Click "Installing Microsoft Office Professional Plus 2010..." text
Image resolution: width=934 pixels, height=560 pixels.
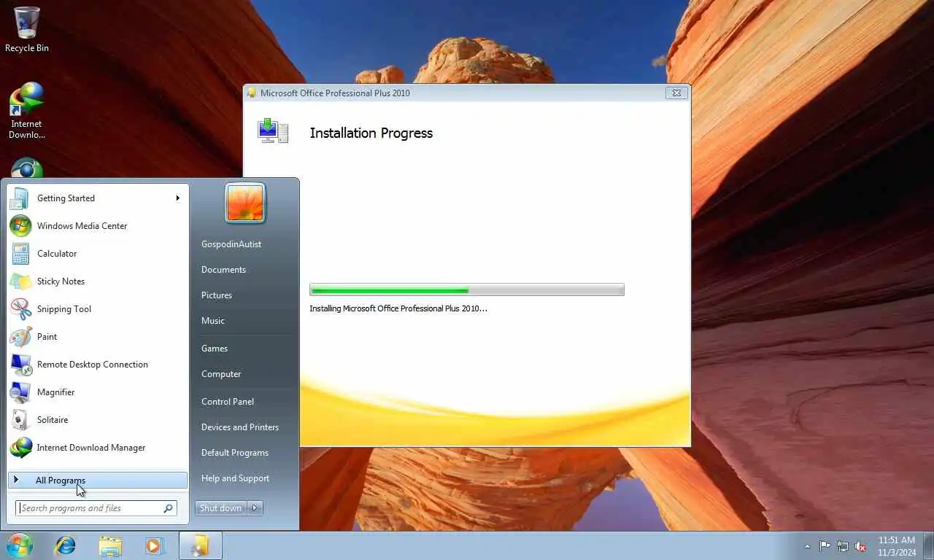point(398,308)
